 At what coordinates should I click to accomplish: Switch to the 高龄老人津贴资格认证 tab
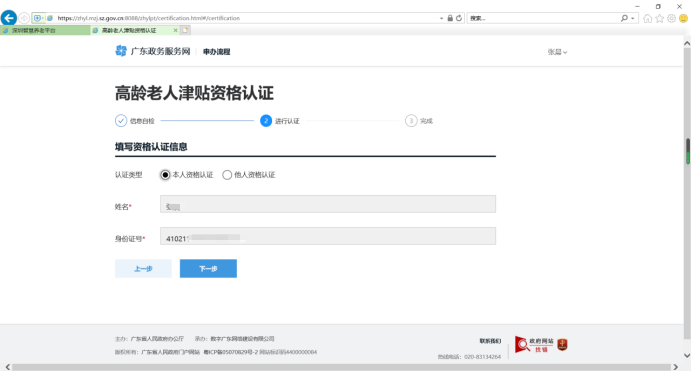point(135,30)
